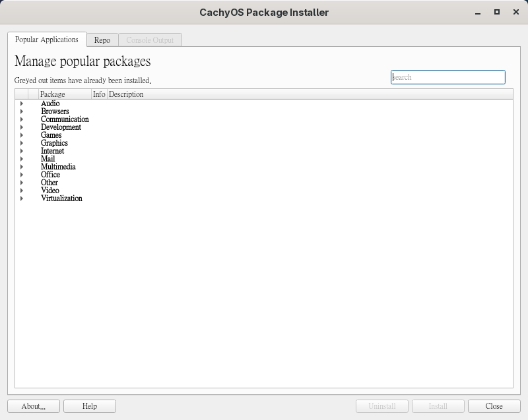Select the Mail row label

pyautogui.click(x=48, y=159)
